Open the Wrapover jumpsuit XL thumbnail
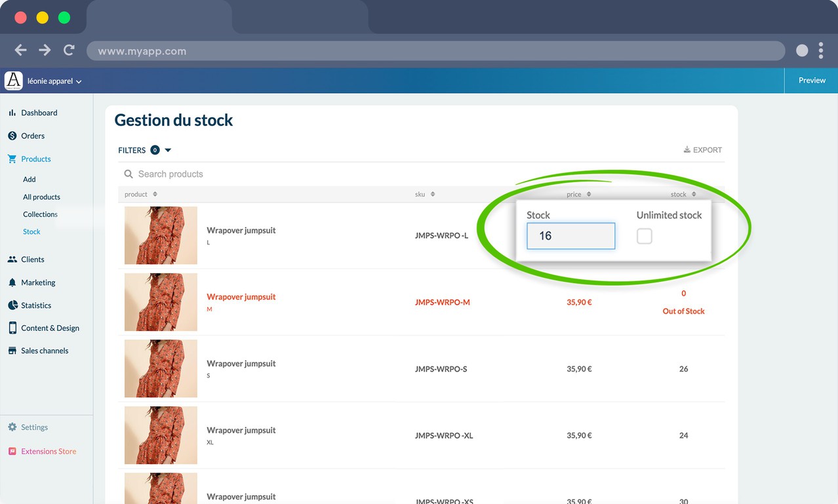Viewport: 838px width, 504px height. coord(161,435)
